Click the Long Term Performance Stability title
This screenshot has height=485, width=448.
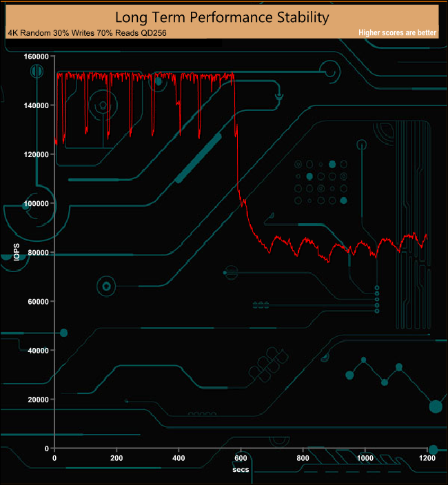221,16
